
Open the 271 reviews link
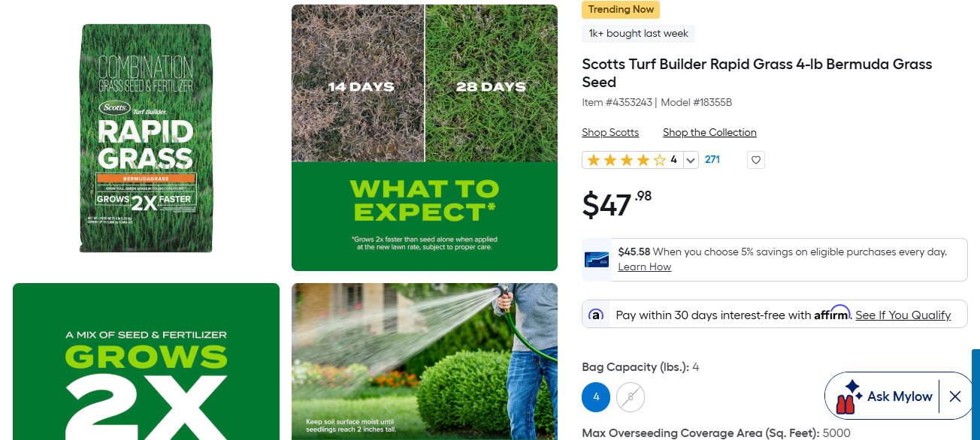(x=712, y=159)
